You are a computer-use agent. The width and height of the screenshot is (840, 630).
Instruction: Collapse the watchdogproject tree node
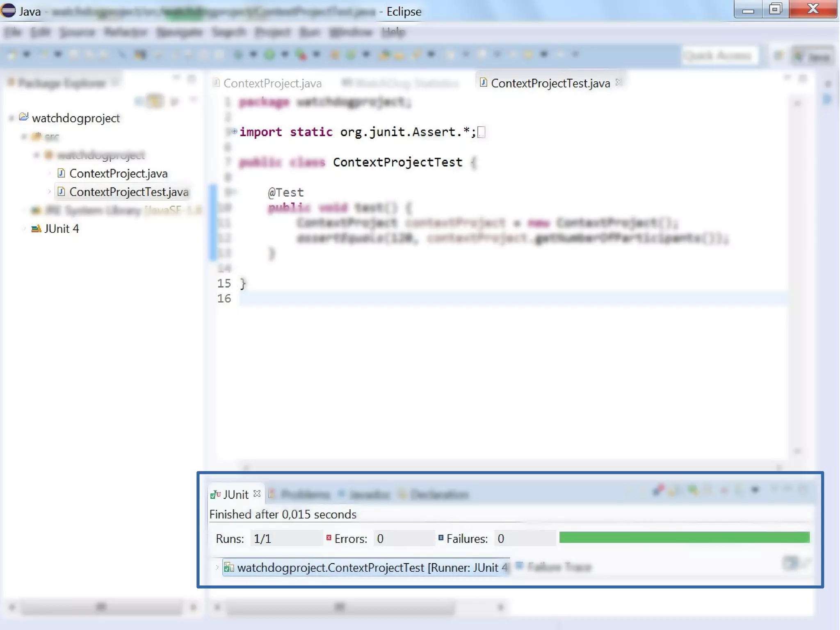[x=11, y=119]
